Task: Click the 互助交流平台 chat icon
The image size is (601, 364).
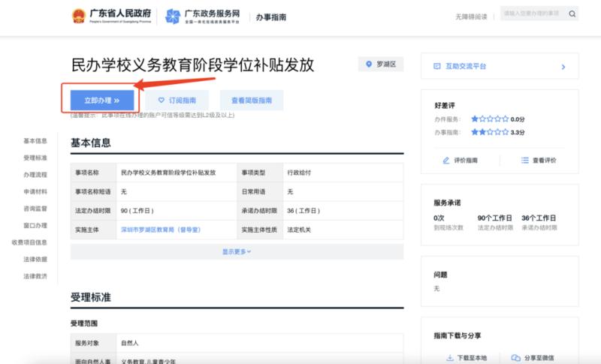Action: click(x=437, y=66)
